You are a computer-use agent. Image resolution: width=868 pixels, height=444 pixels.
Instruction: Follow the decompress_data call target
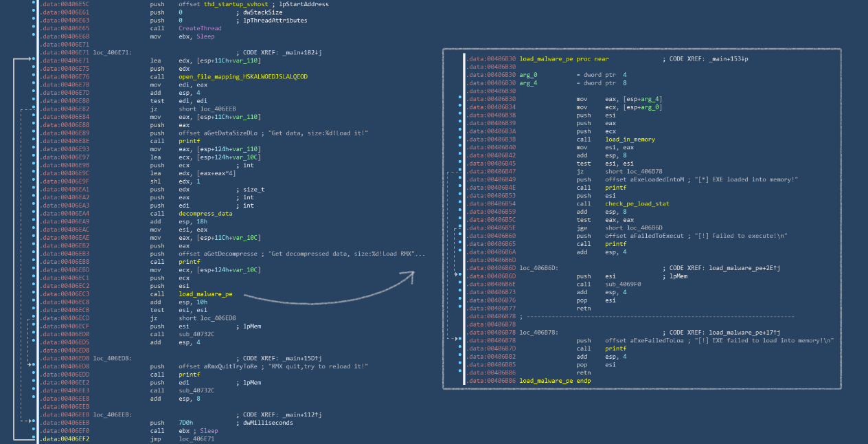[205, 213]
